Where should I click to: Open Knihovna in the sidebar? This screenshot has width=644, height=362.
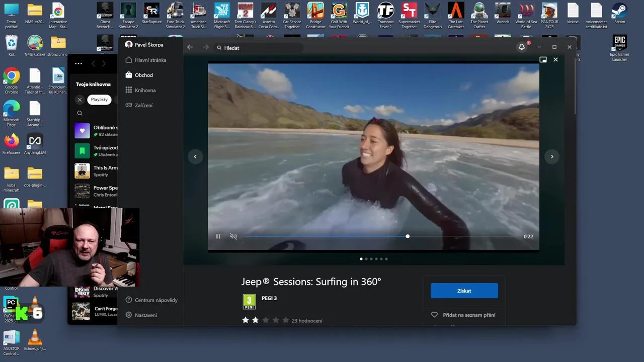pyautogui.click(x=140, y=90)
